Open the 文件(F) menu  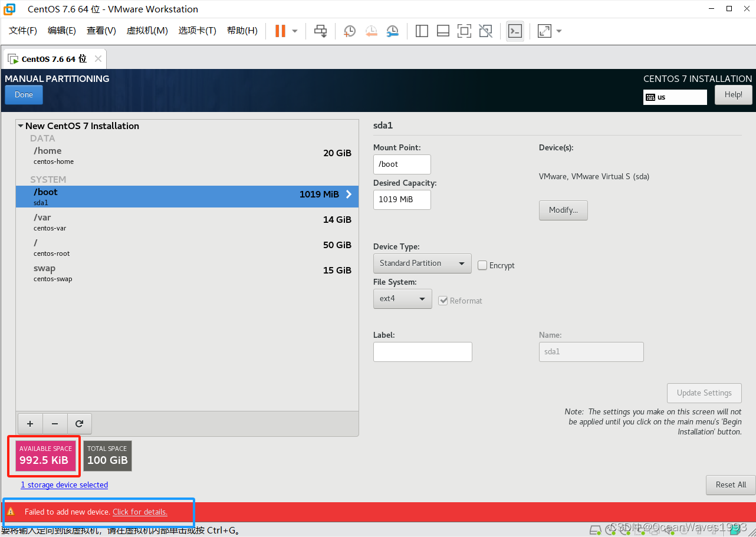[23, 31]
